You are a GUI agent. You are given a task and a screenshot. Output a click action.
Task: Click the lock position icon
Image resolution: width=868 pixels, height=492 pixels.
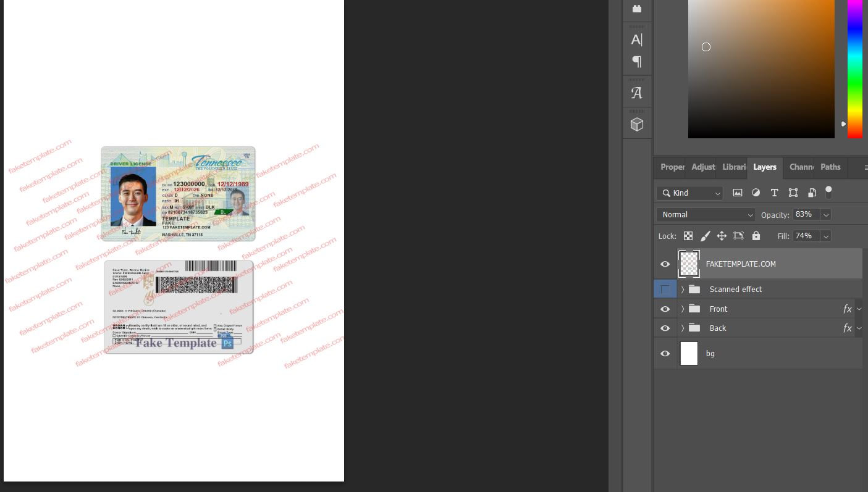(721, 236)
